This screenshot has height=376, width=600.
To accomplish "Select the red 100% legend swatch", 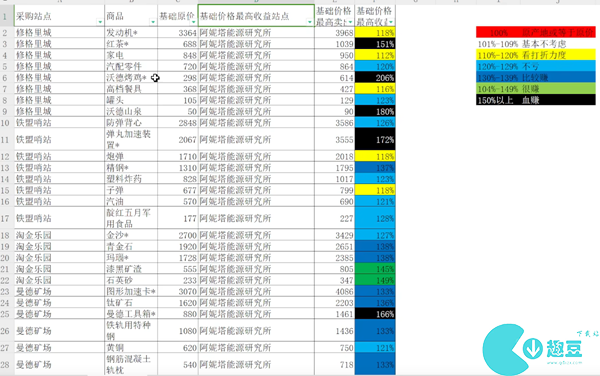I will (x=536, y=32).
